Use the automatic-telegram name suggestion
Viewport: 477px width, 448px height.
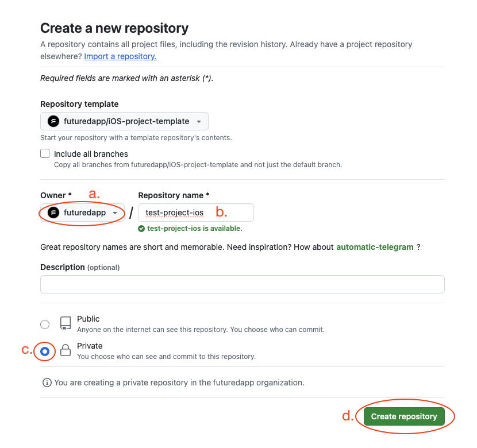(375, 247)
